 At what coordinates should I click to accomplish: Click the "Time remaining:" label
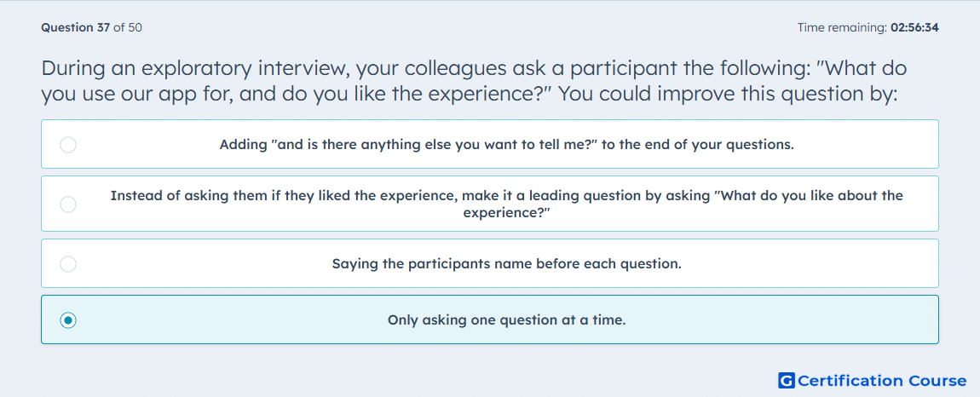(x=842, y=27)
